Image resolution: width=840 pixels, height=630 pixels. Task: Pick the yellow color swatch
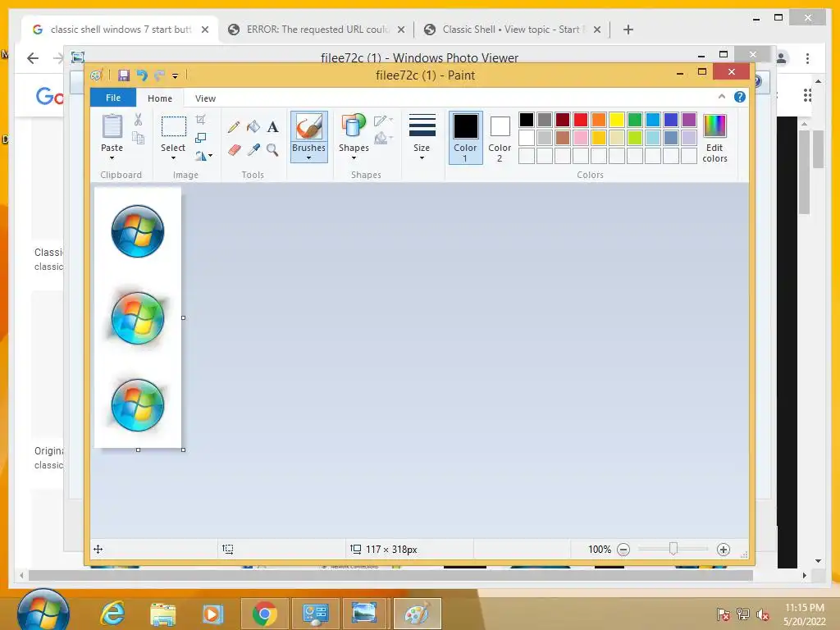(617, 120)
